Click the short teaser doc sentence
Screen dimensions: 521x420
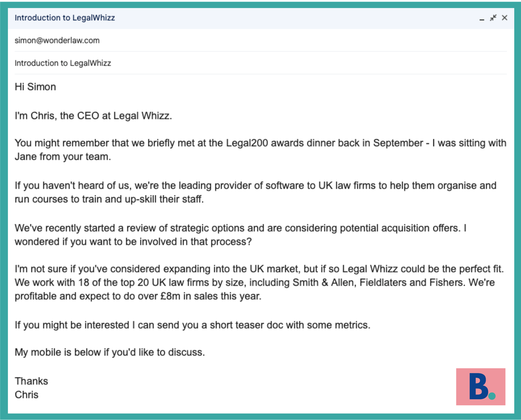(192, 325)
